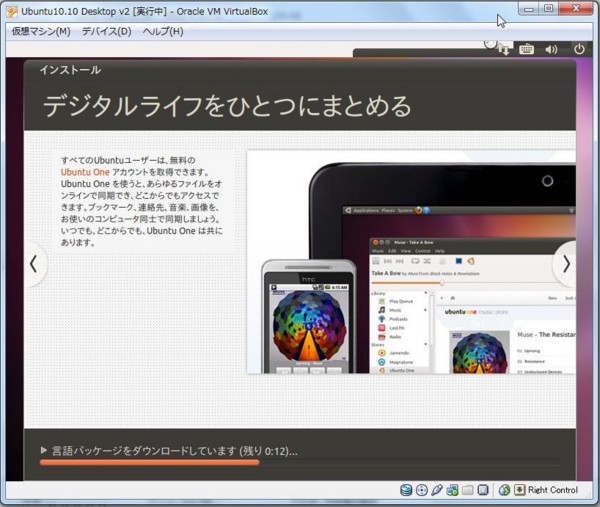Image resolution: width=600 pixels, height=507 pixels.
Task: Click the VirtualBox title bar app icon
Action: click(12, 12)
